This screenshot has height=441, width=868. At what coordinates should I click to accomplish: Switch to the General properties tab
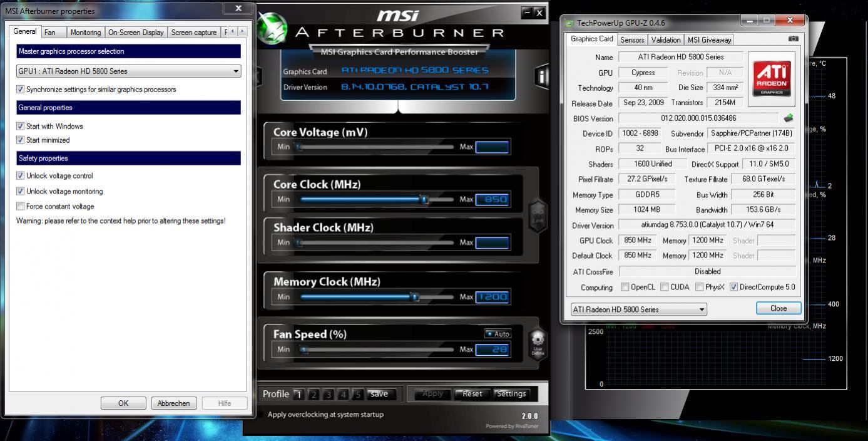click(x=25, y=31)
